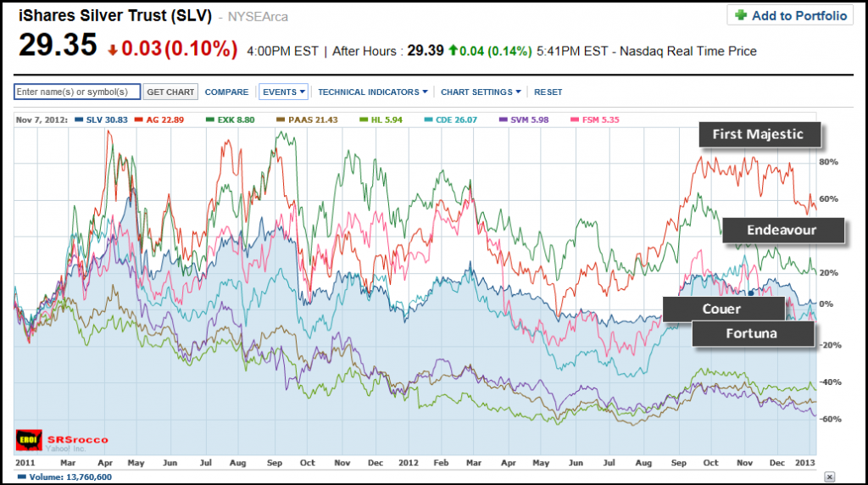Viewport: 868px width, 485px height.
Task: Click the green 0.04 (0.14%) change value
Action: point(495,51)
